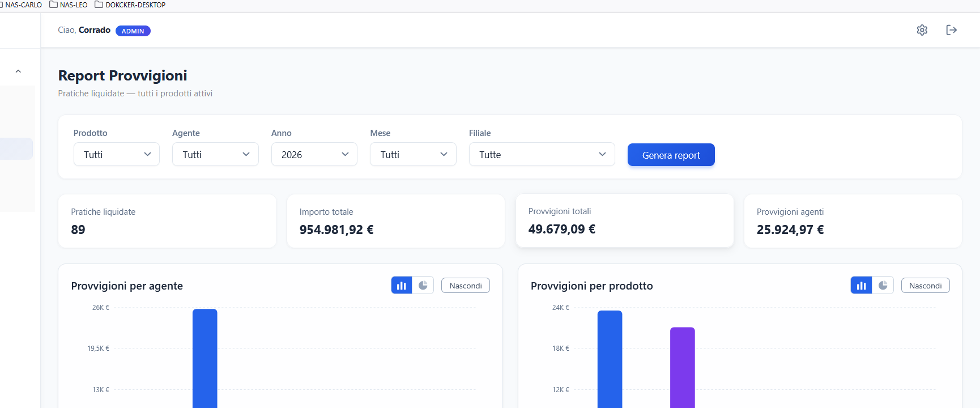Open the Anno dropdown showing 2026

[x=314, y=155]
